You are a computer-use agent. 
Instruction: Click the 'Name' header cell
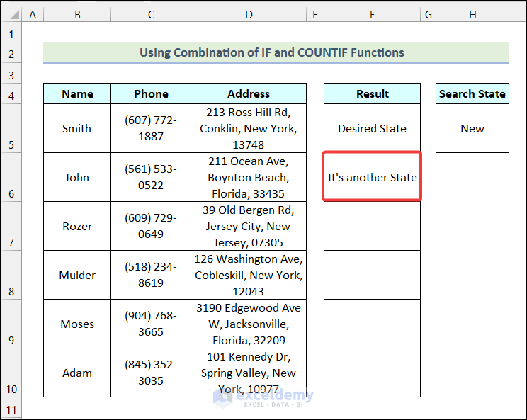(x=77, y=93)
